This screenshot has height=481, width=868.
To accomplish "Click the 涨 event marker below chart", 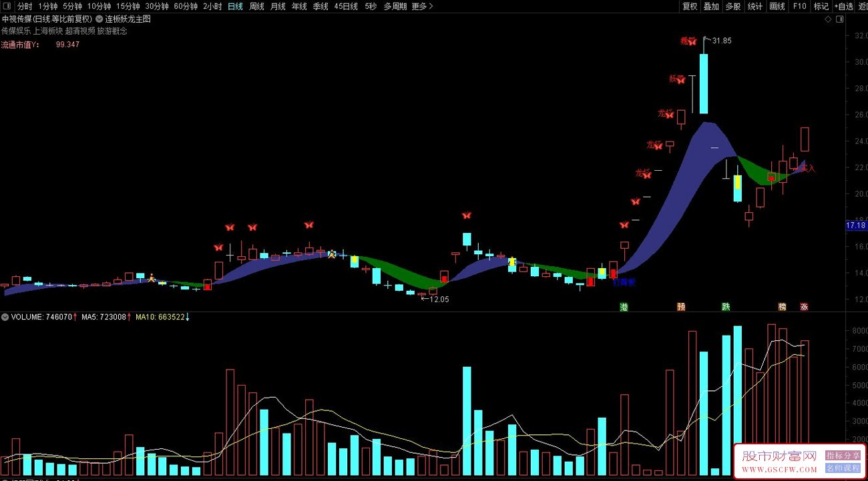I will (x=804, y=307).
